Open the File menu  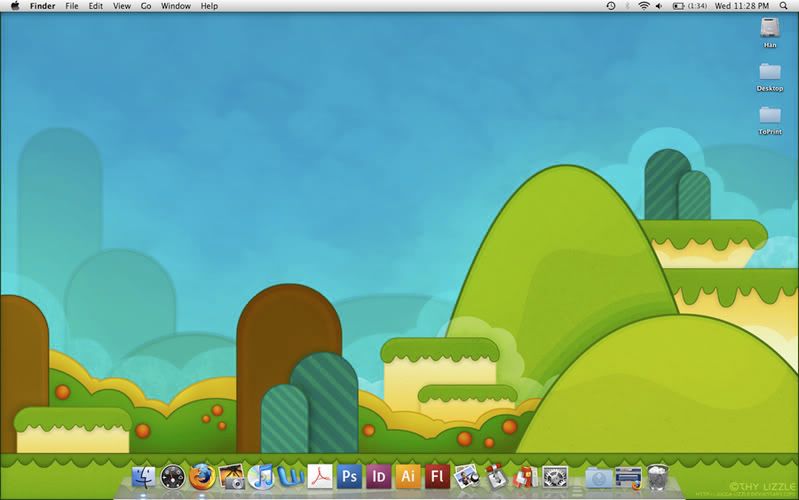tap(72, 6)
